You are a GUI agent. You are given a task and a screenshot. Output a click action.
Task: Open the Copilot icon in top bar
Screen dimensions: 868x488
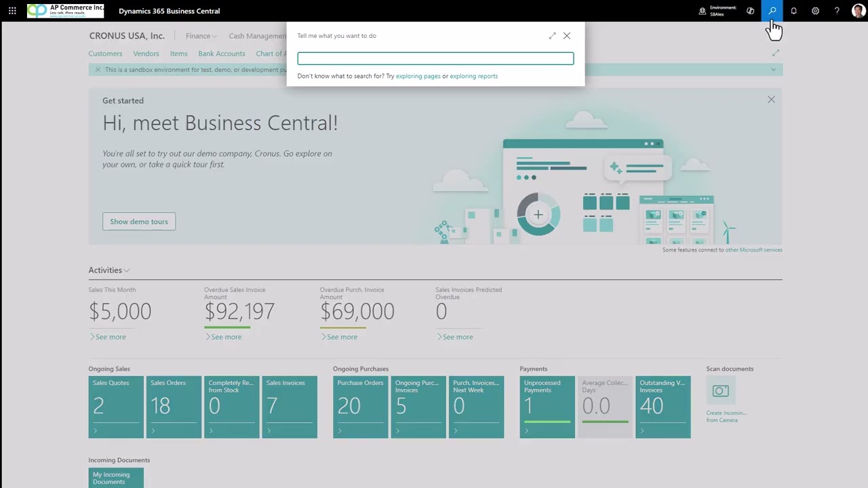[750, 11]
